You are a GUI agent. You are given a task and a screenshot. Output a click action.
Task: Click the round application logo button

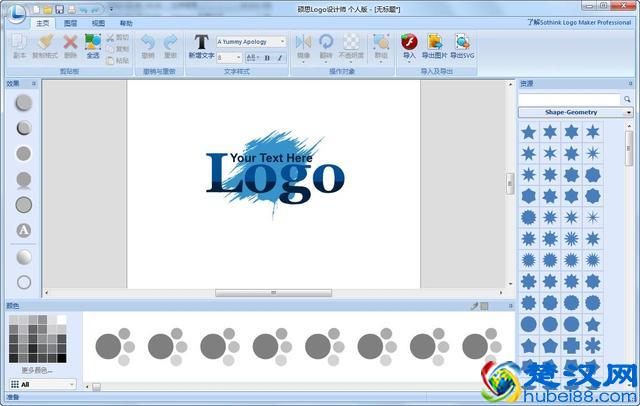click(16, 13)
